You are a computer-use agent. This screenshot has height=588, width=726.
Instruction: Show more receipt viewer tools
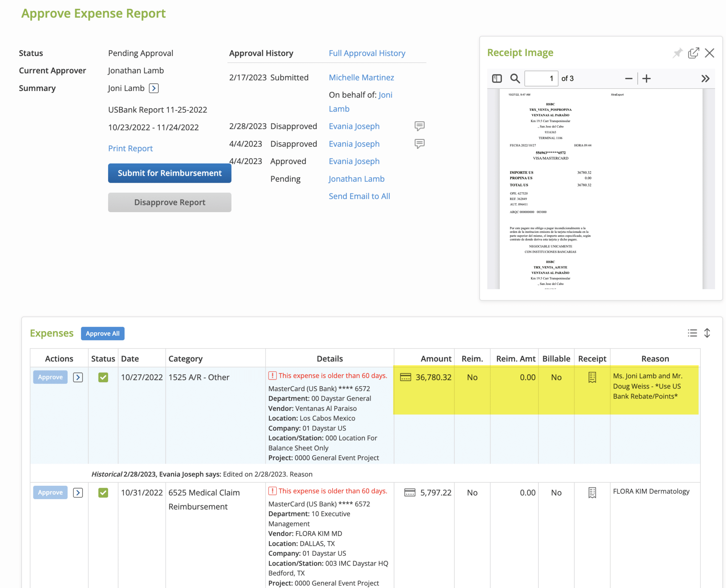pos(705,78)
